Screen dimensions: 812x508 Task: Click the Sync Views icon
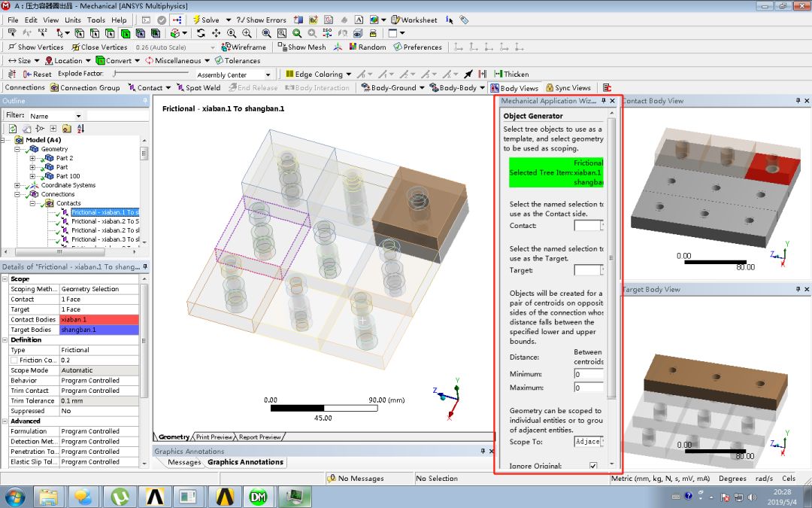569,87
